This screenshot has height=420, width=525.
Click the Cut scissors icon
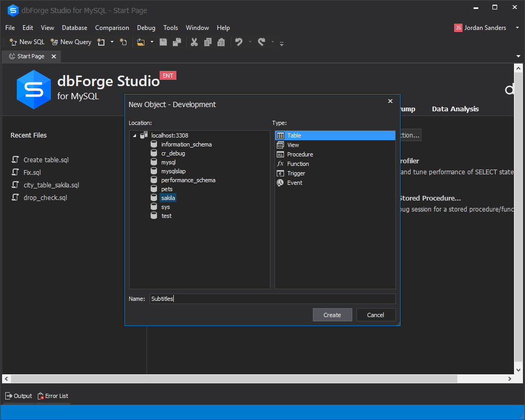pos(194,42)
